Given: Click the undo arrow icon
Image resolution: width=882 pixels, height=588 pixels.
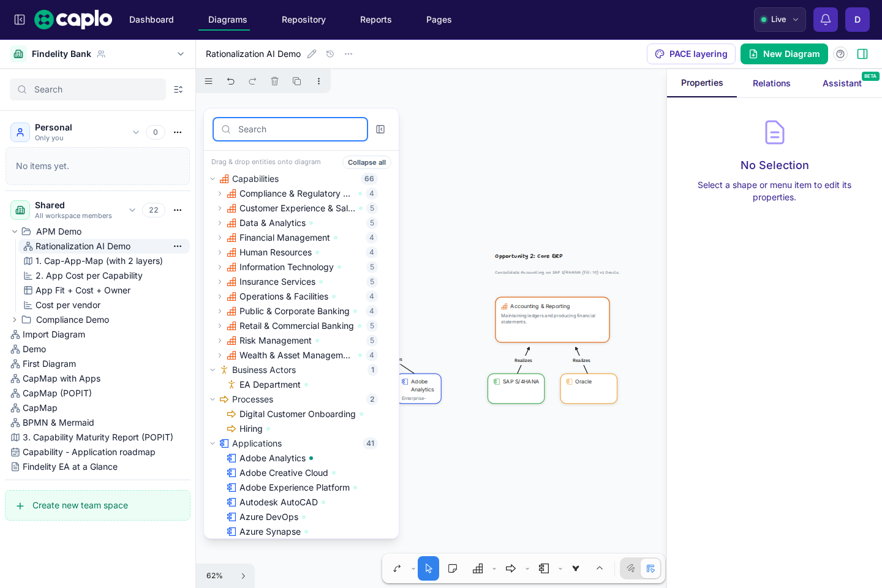Looking at the screenshot, I should point(230,81).
